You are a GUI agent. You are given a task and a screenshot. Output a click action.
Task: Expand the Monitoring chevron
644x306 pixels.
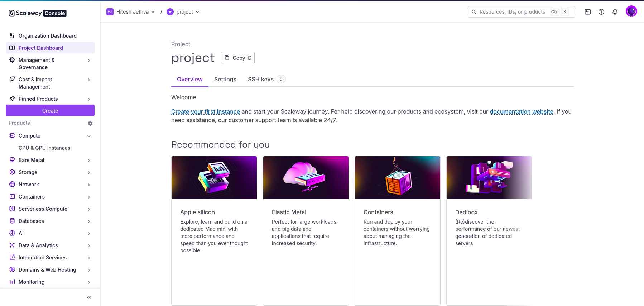[x=89, y=282]
